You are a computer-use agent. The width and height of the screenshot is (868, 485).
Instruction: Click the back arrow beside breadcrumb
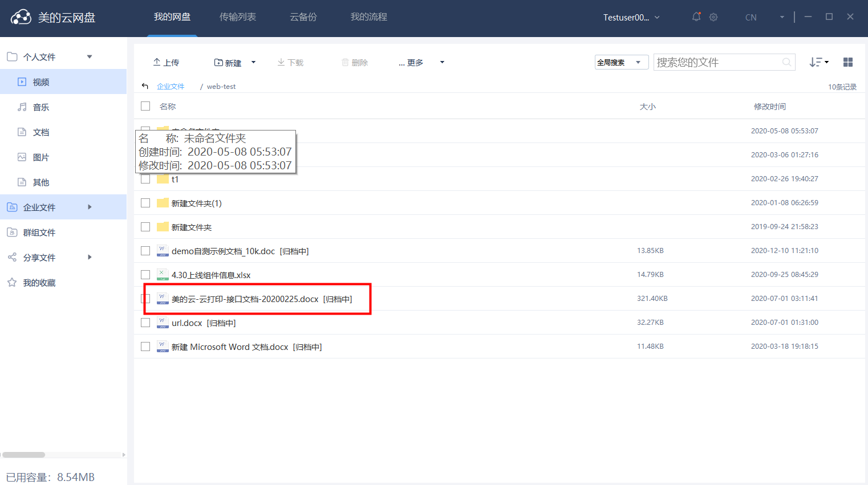click(145, 86)
